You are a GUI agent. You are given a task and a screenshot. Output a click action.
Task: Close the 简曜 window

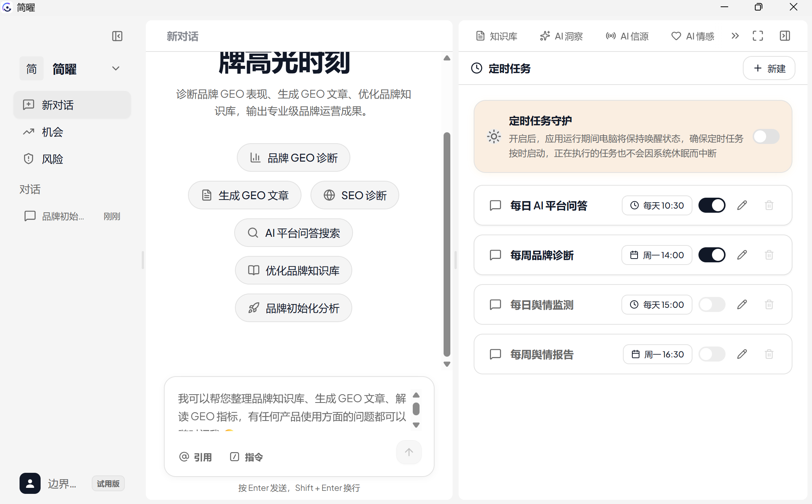click(x=794, y=7)
